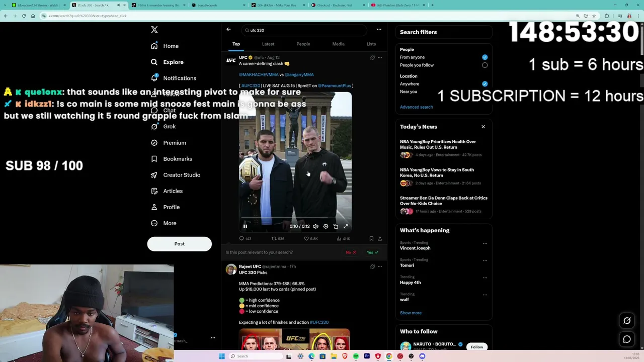Bookmark the UFC post
644x362 pixels.
point(371,239)
